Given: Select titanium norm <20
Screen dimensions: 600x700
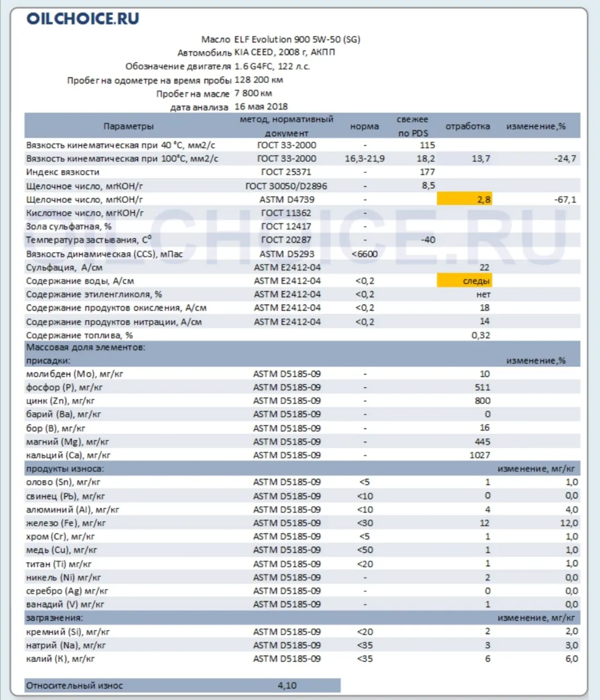Looking at the screenshot, I should [x=364, y=564].
